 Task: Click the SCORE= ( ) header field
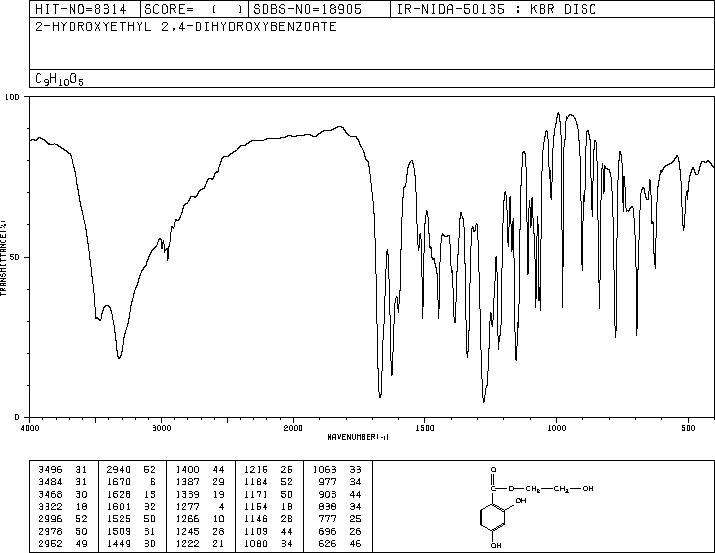(x=194, y=9)
